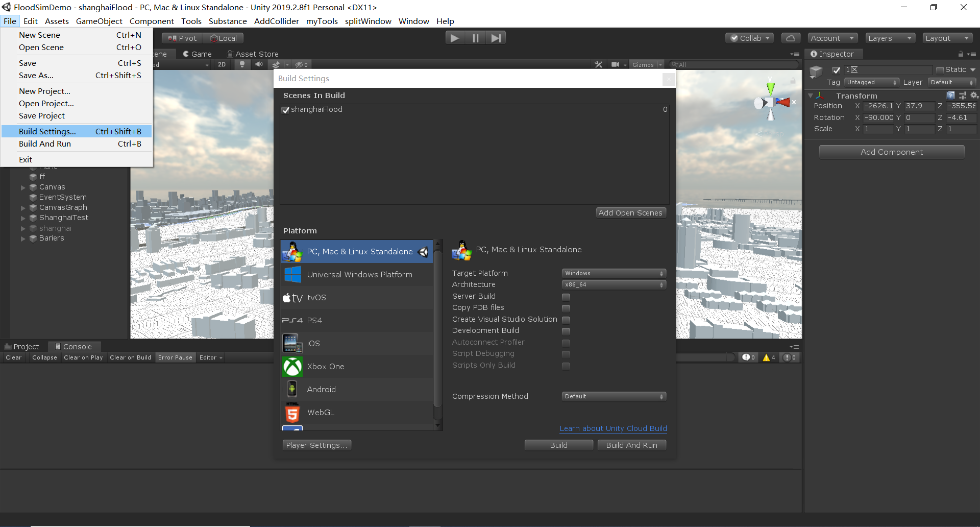Toggle the scene effects layers icon

tap(276, 64)
